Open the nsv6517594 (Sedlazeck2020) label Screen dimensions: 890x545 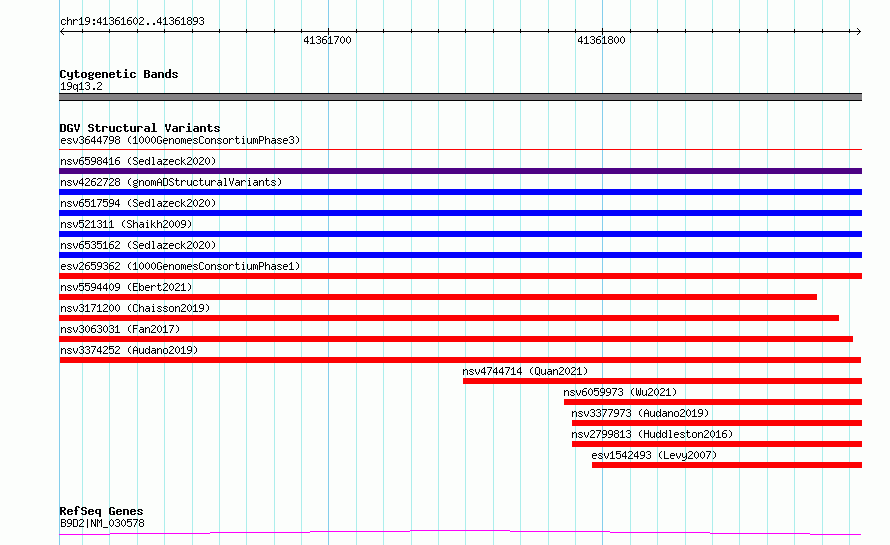(x=138, y=203)
